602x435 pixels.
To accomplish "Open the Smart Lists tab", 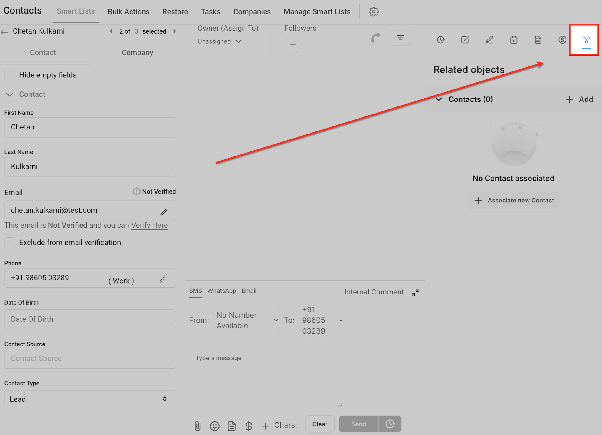I will [x=76, y=12].
